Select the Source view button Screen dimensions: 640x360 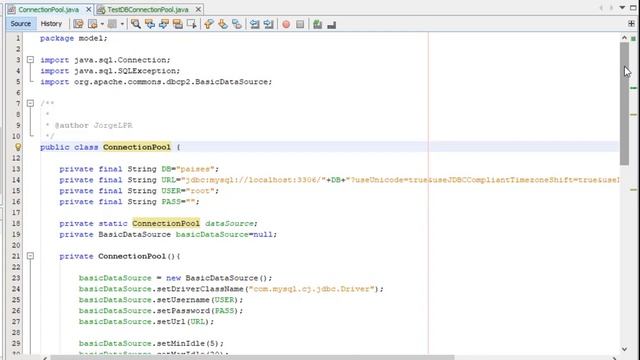tap(20, 24)
